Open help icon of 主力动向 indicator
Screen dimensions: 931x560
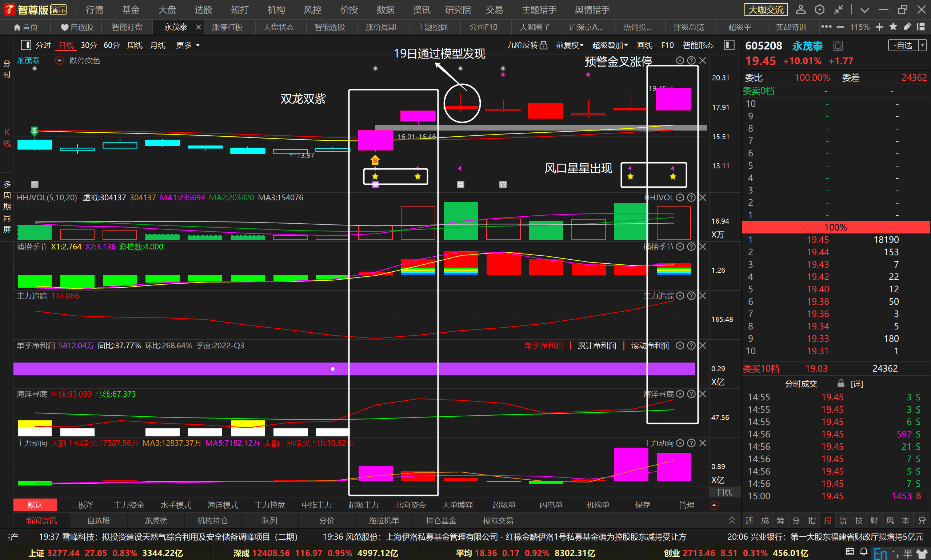click(691, 443)
